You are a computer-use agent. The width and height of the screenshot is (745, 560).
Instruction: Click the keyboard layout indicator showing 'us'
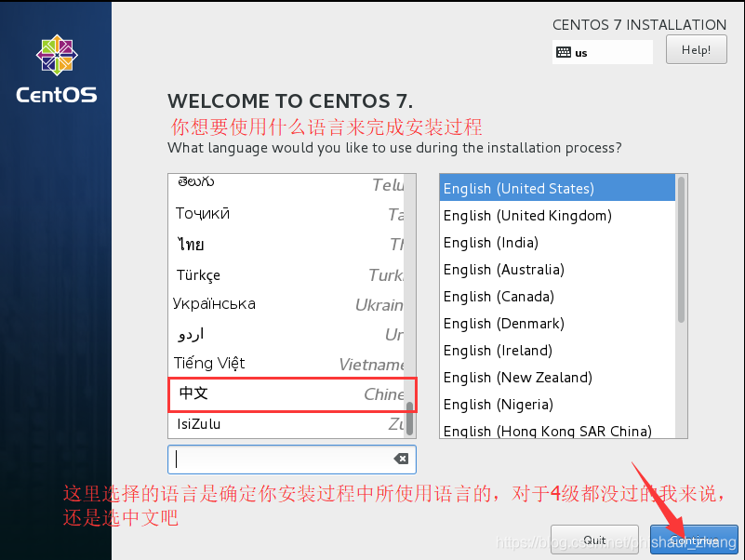602,51
